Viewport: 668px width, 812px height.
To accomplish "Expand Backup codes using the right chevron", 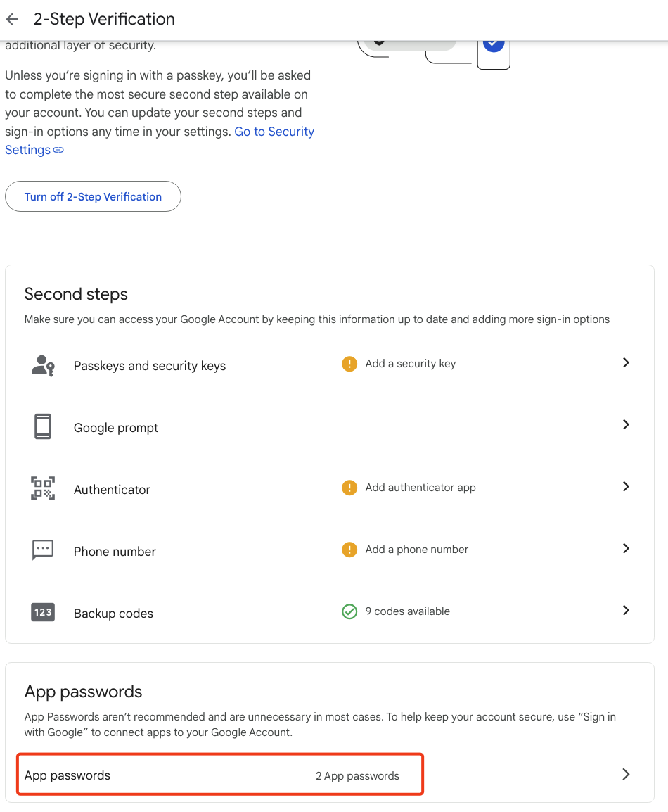I will click(x=626, y=610).
